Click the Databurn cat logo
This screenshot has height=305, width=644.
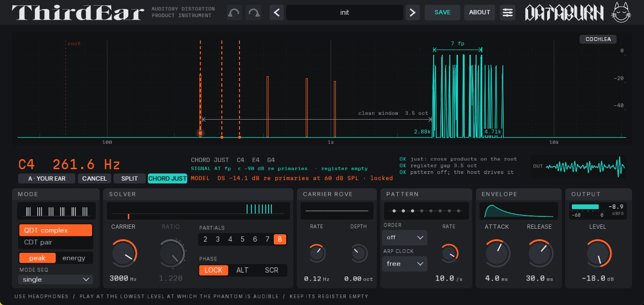point(622,12)
